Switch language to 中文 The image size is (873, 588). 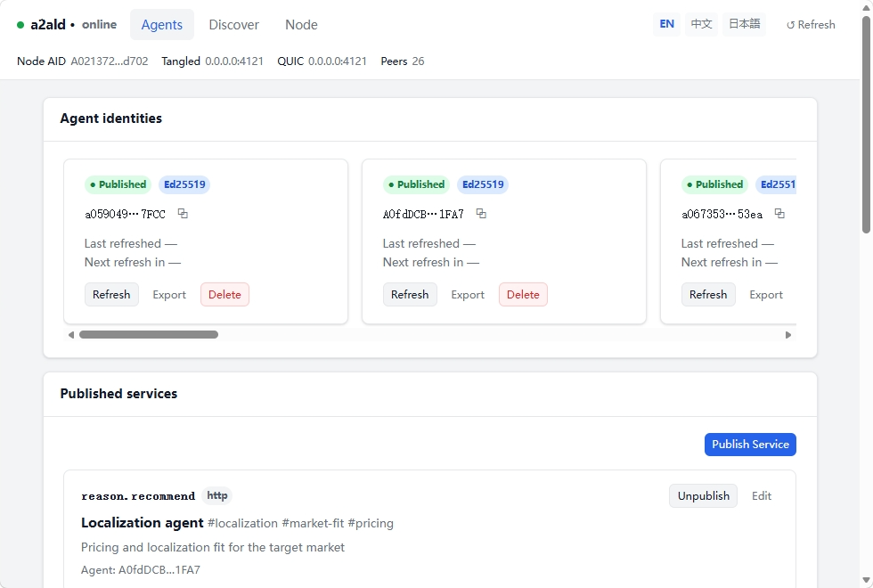click(702, 24)
